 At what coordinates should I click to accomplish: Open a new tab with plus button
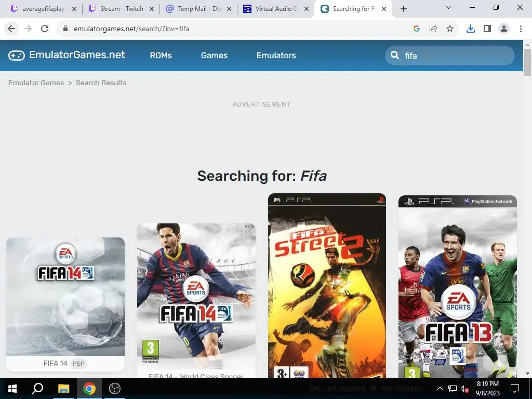[403, 9]
